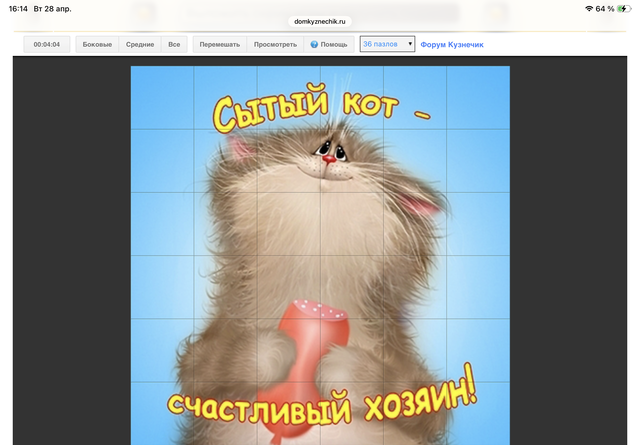This screenshot has width=640, height=445.
Task: Tap the domkyznechik.ru address bar
Action: click(x=320, y=21)
